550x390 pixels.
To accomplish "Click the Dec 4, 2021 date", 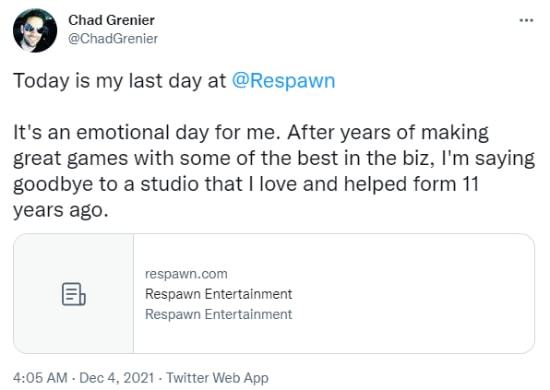I will (x=116, y=378).
